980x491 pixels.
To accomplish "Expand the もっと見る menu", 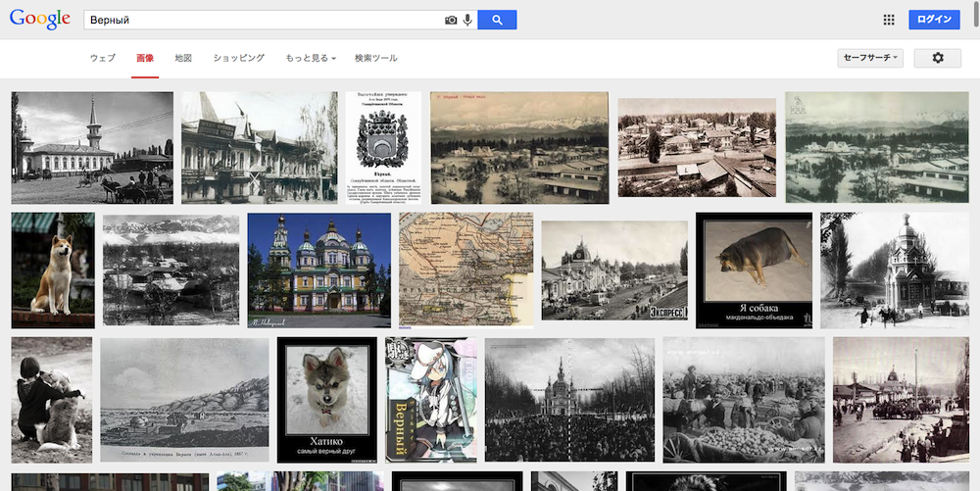I will tap(311, 59).
